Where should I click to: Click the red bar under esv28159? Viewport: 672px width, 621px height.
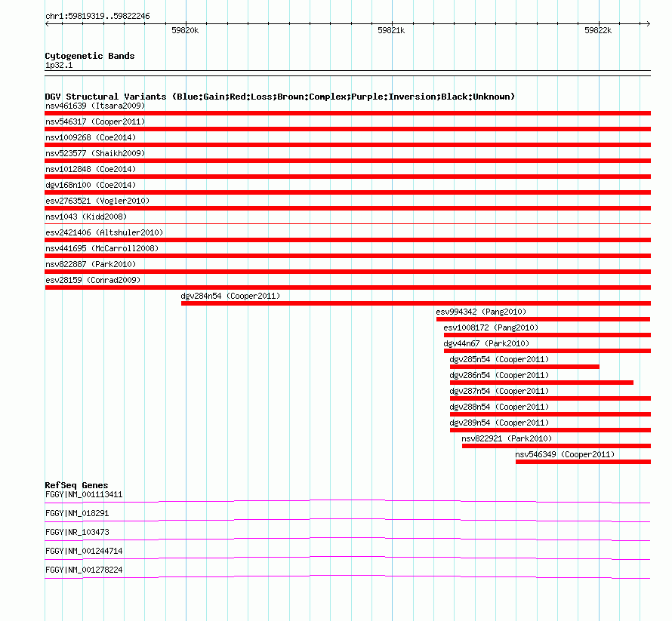click(347, 287)
